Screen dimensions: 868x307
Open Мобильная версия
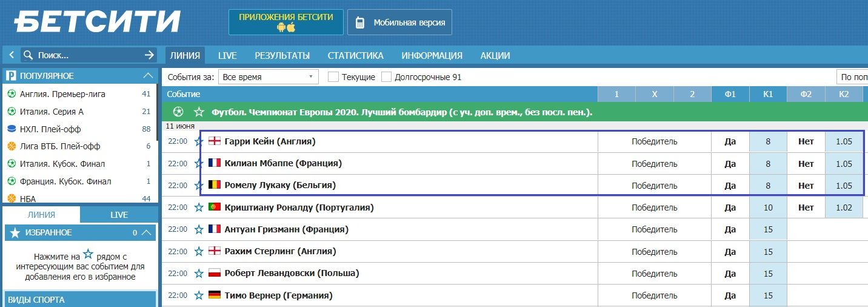point(399,22)
